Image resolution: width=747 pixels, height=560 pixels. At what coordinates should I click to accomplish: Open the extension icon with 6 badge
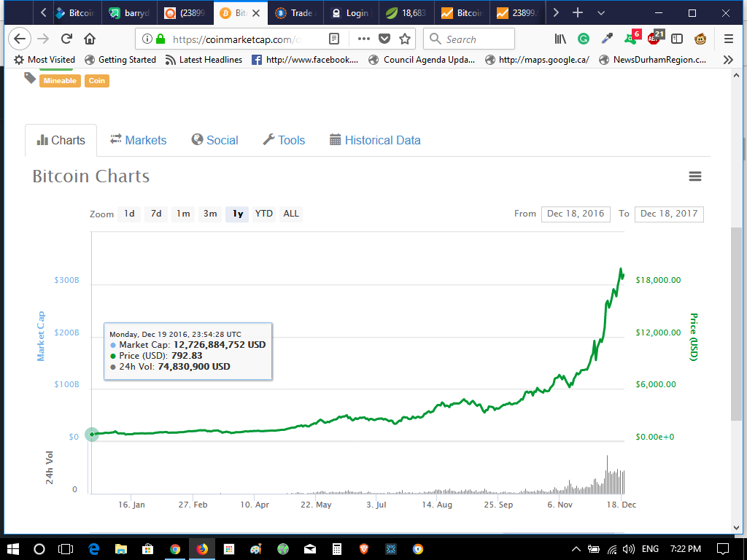(x=632, y=37)
